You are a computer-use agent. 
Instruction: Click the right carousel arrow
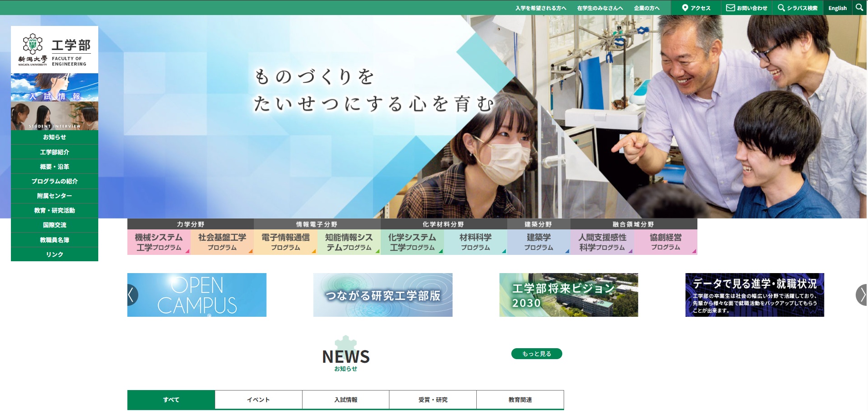[862, 295]
